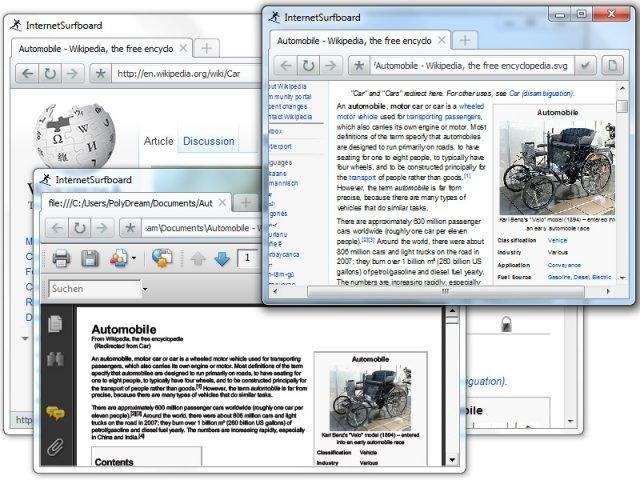Expand the sidebar arrow in Wikipedia window
This screenshot has width=640, height=480.
pos(25,338)
